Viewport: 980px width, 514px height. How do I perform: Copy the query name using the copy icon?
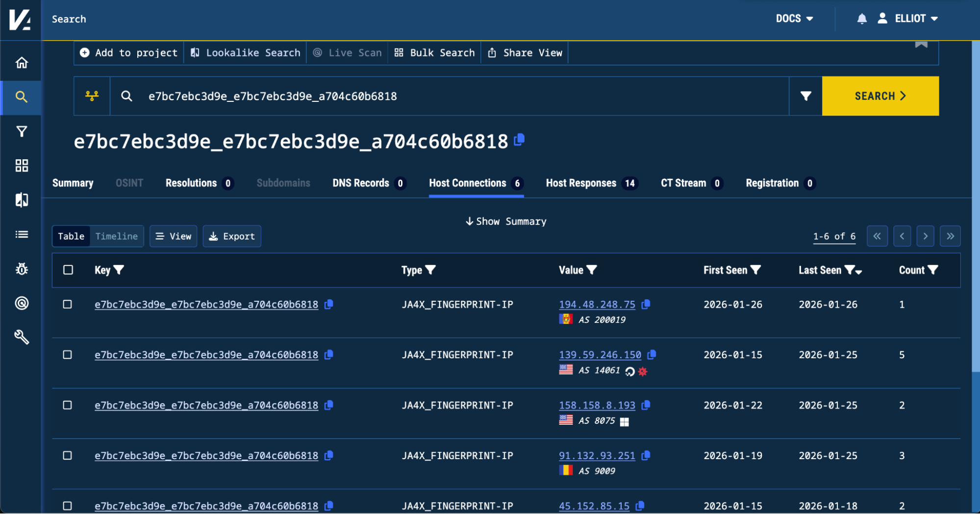coord(519,140)
